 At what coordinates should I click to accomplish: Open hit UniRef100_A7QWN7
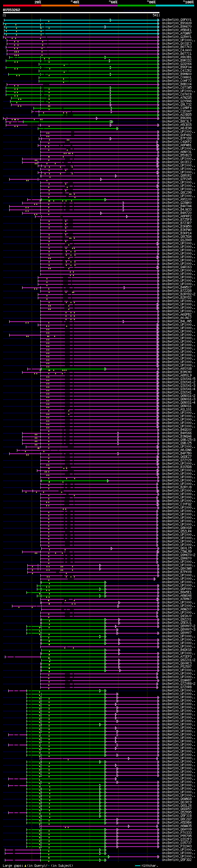coord(176,33)
